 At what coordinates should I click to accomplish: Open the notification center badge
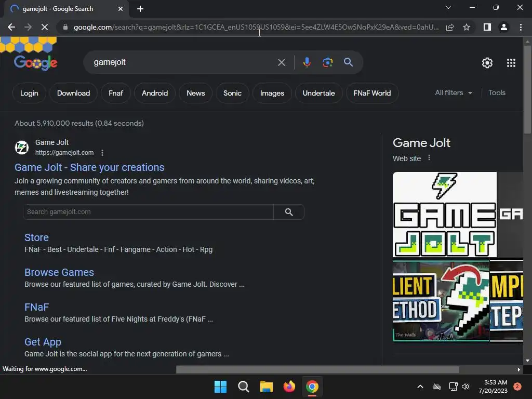(x=517, y=387)
